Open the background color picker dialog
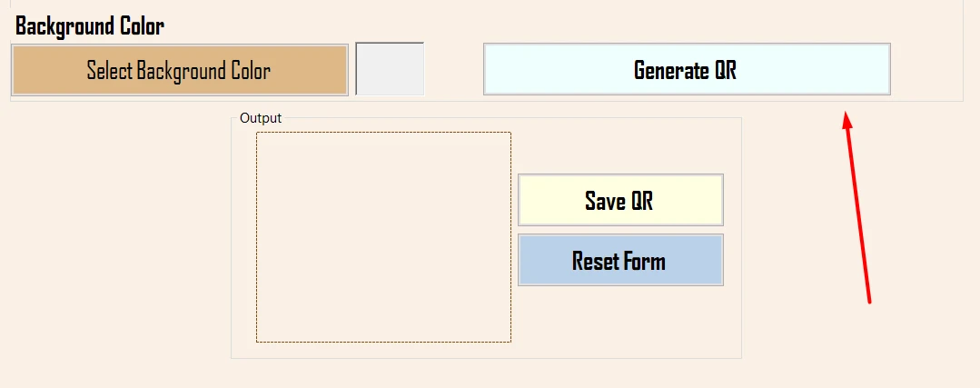 coord(179,70)
